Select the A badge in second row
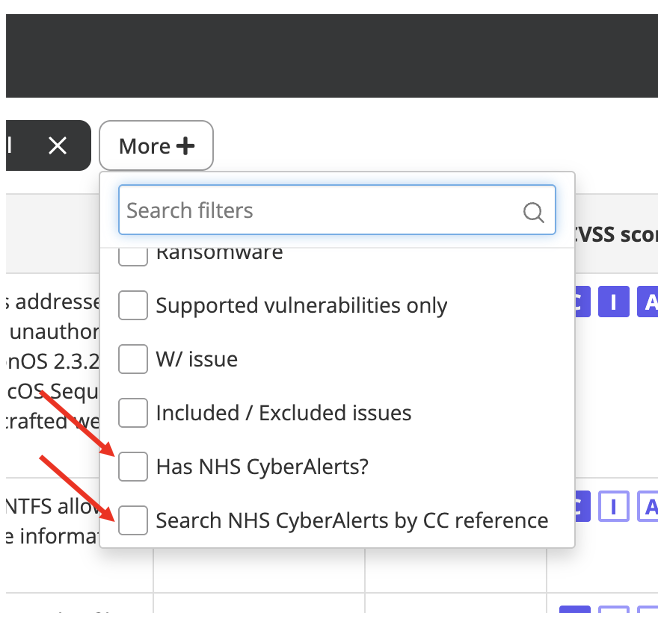Viewport: 668px width, 624px height. tap(649, 508)
